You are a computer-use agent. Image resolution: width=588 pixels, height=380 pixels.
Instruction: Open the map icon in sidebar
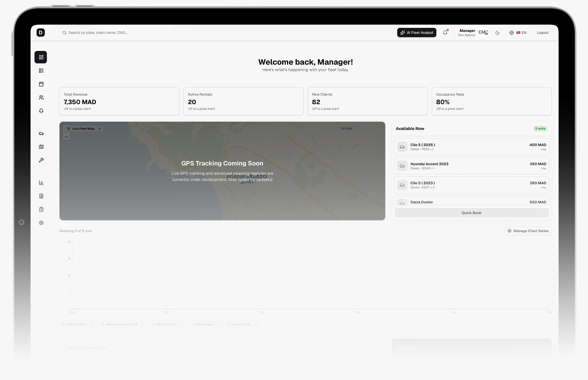coord(41,147)
